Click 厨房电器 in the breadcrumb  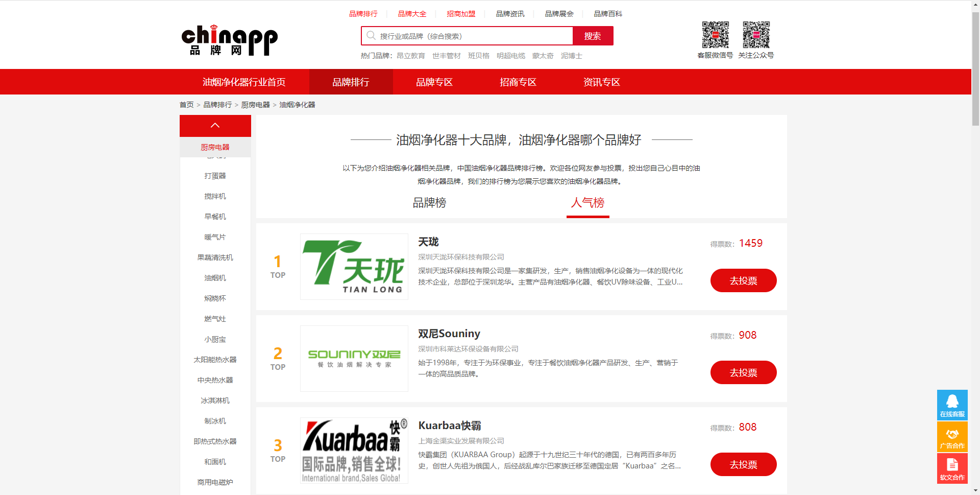click(256, 105)
